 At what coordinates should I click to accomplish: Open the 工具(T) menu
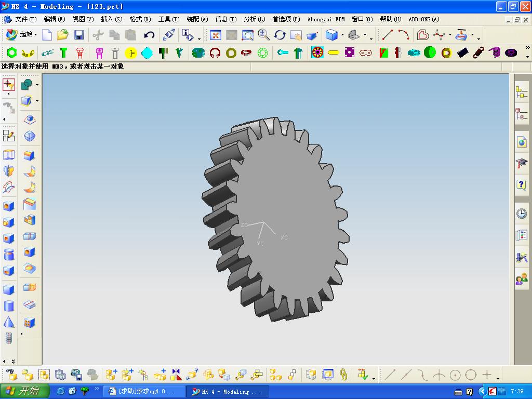pos(169,19)
